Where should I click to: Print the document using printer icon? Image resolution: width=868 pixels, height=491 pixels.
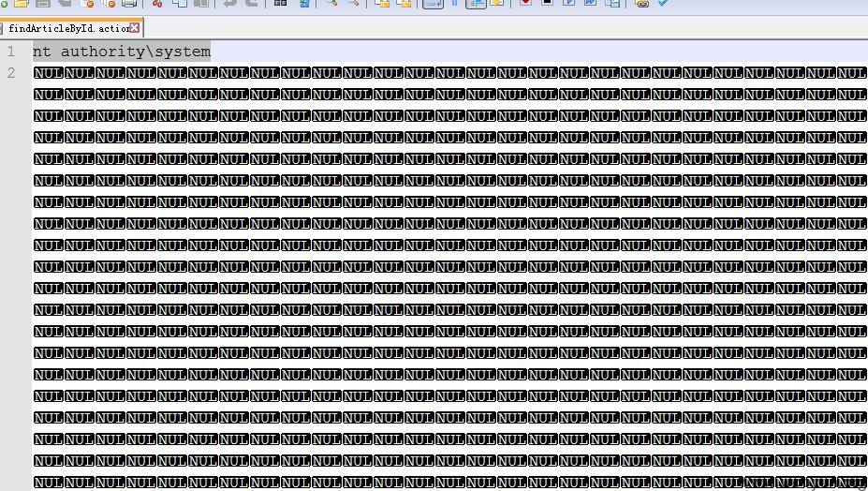129,3
